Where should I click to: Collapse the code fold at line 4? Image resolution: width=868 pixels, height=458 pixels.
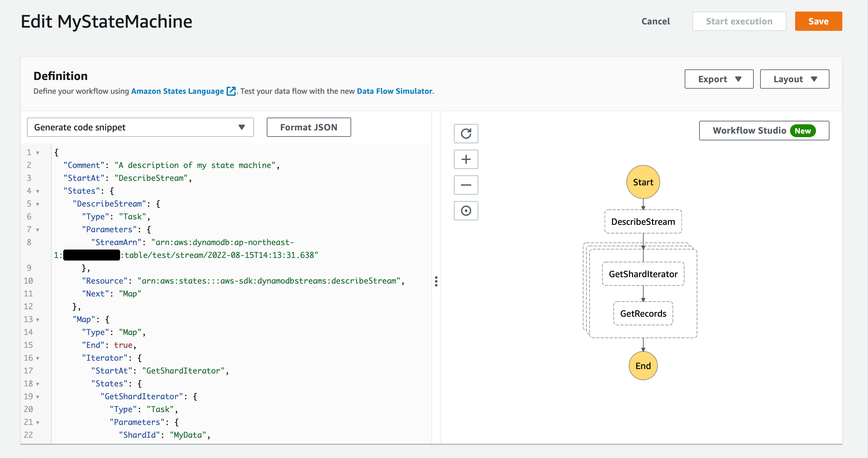click(38, 191)
